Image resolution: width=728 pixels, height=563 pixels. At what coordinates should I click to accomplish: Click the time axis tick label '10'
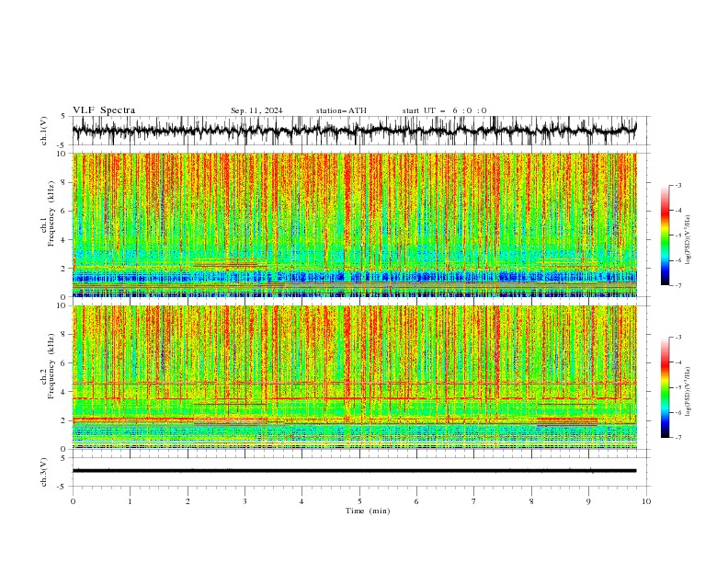pyautogui.click(x=646, y=501)
